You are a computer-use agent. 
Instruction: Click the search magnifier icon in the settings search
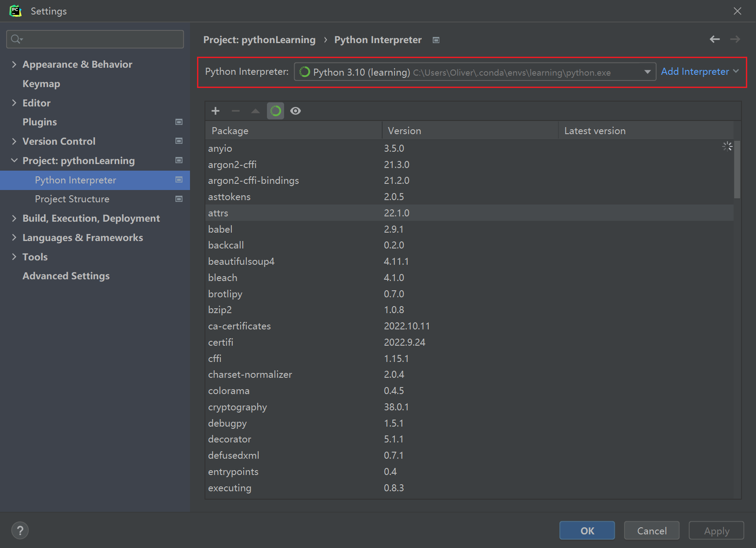pyautogui.click(x=16, y=39)
